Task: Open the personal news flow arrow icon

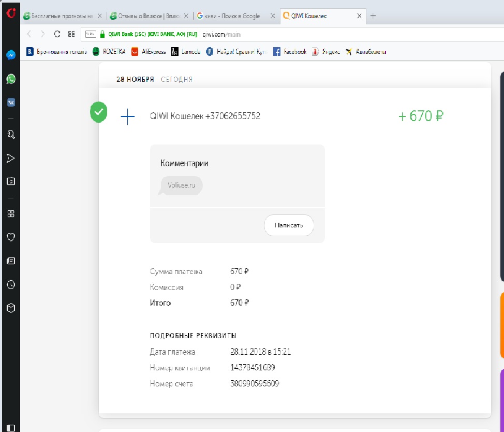Action: point(11,158)
